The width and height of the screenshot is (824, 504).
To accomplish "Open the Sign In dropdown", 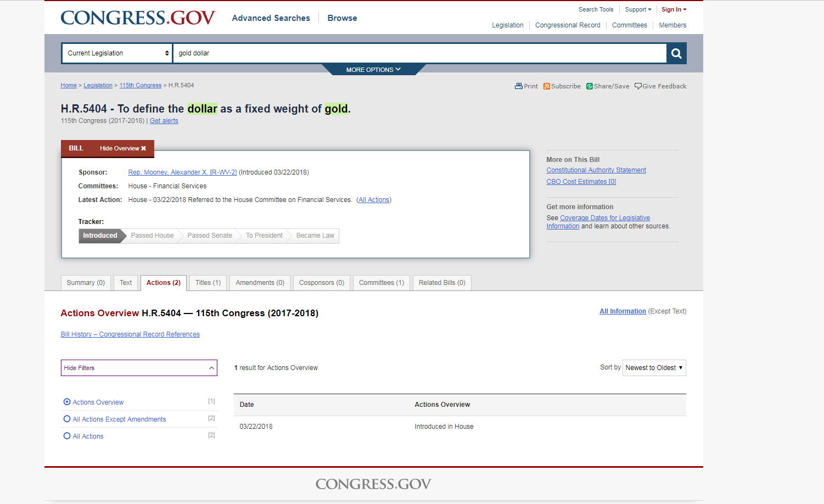I will coord(674,9).
